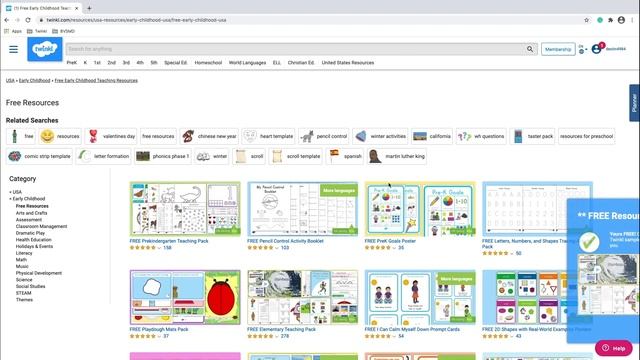Select the 'winter activities' related search
Image resolution: width=640 pixels, height=360 pixels.
(380, 136)
